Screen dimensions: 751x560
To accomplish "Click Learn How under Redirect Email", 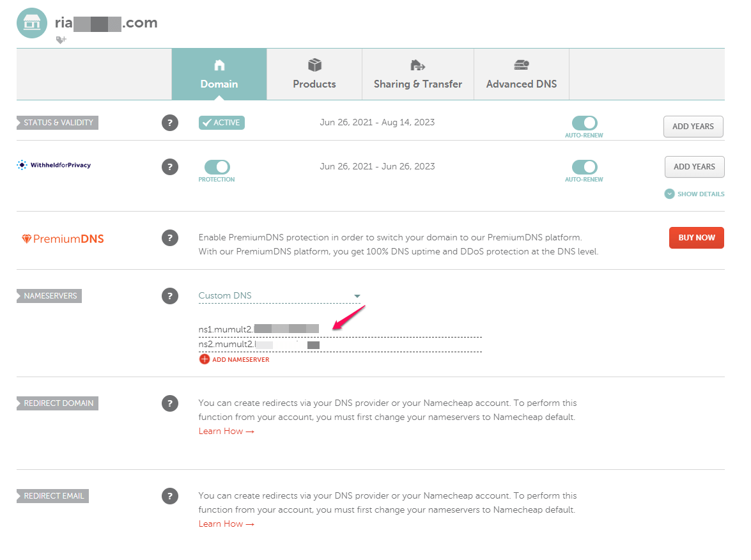I will pyautogui.click(x=226, y=524).
